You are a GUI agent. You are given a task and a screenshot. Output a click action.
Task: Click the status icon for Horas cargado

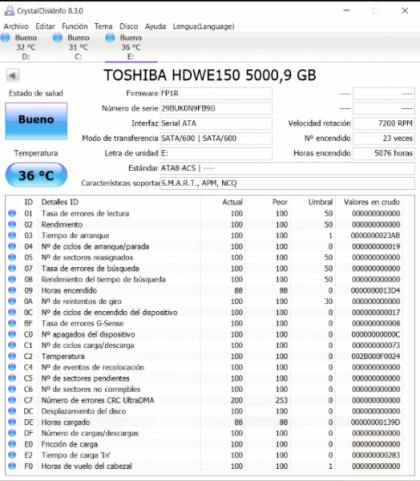pos(12,422)
